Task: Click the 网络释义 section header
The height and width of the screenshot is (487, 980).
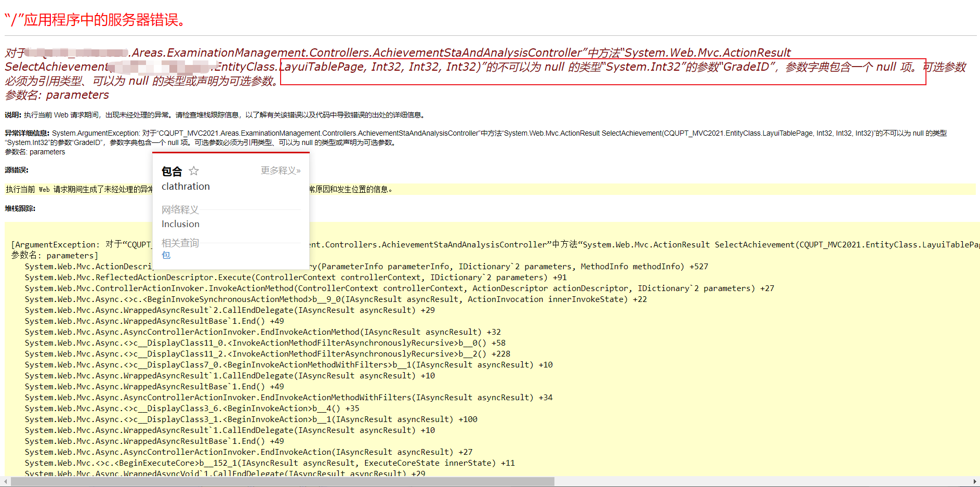Action: click(180, 209)
